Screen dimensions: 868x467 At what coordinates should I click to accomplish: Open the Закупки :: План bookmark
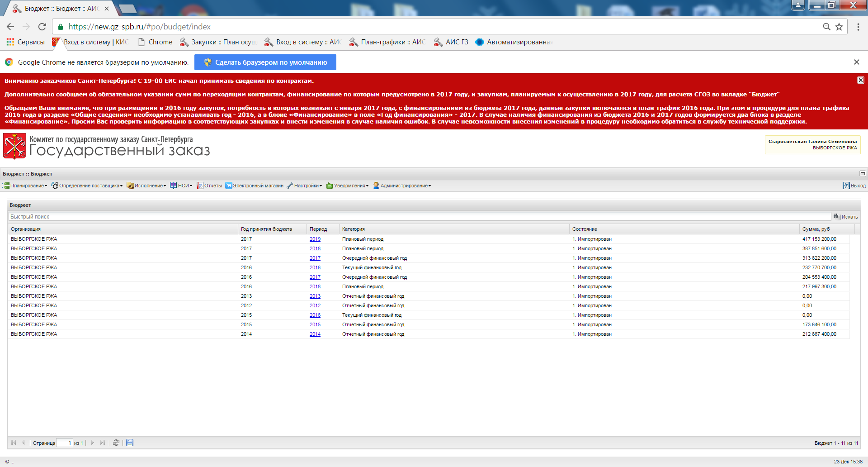[x=218, y=42]
